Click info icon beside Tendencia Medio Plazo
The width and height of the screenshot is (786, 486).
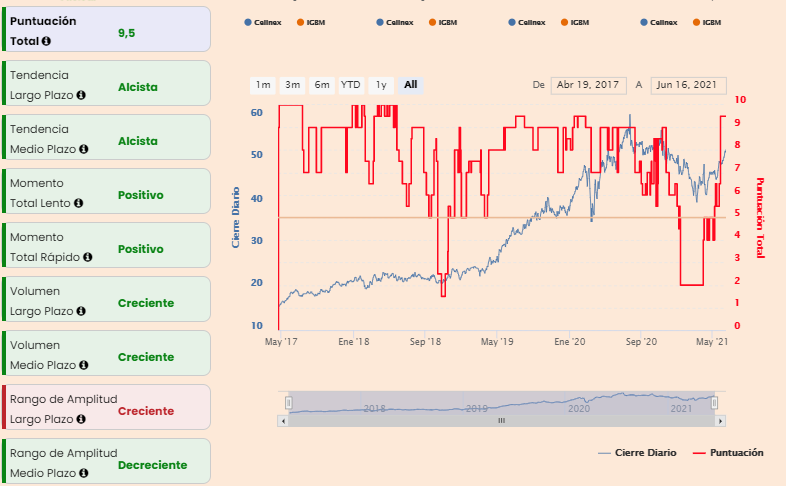(84, 149)
